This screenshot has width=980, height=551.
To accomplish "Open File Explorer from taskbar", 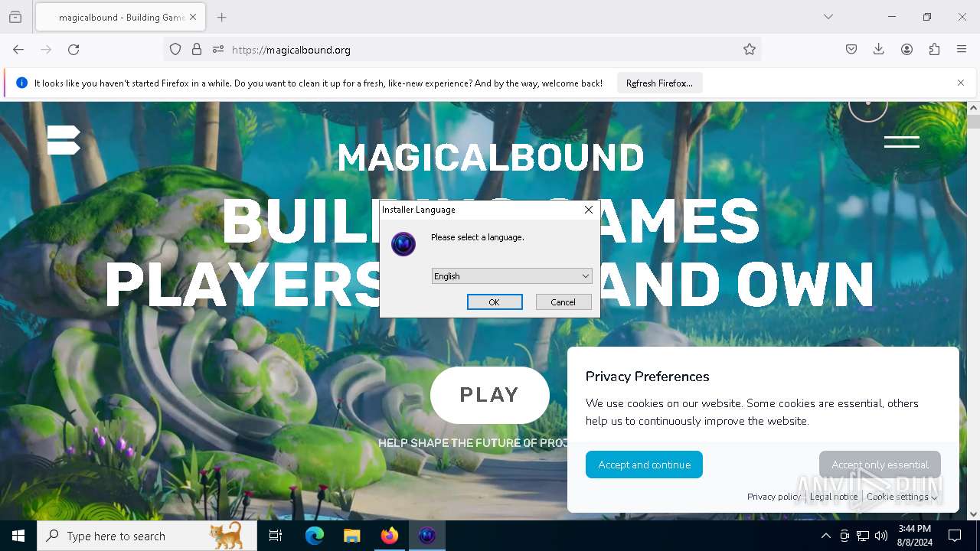I will click(x=352, y=536).
